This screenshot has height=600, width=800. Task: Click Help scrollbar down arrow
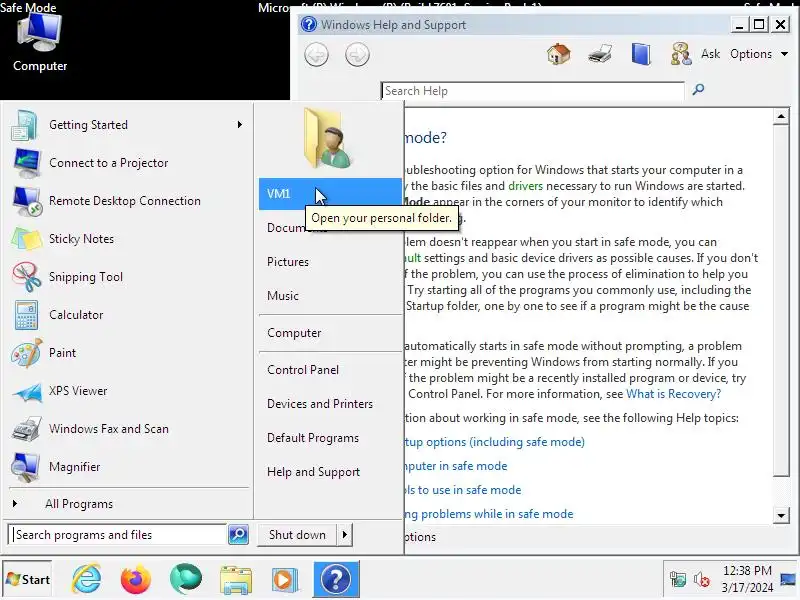click(x=781, y=515)
